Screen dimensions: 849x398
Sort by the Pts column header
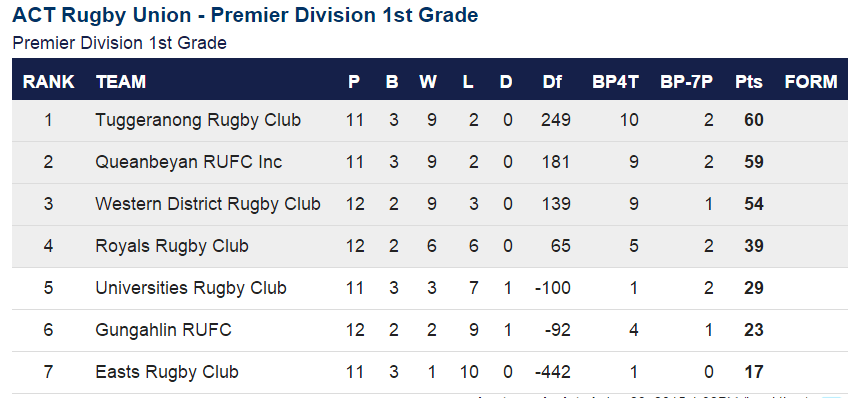(749, 82)
